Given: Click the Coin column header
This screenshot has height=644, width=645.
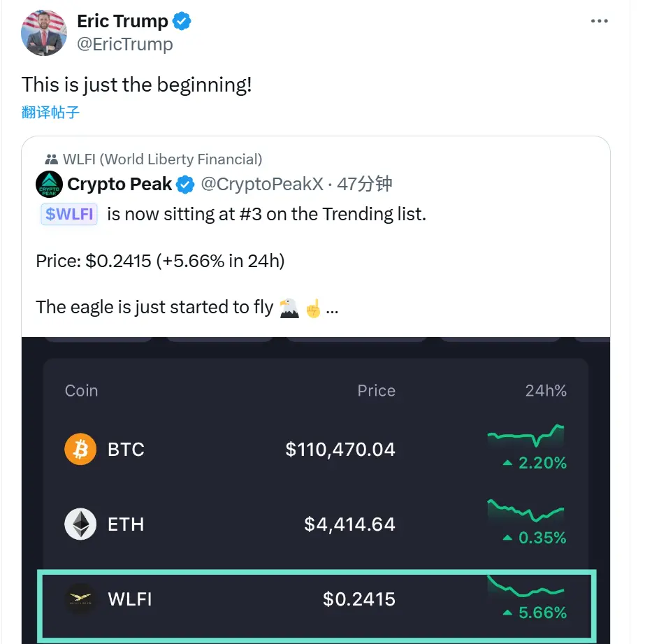Looking at the screenshot, I should coord(82,391).
